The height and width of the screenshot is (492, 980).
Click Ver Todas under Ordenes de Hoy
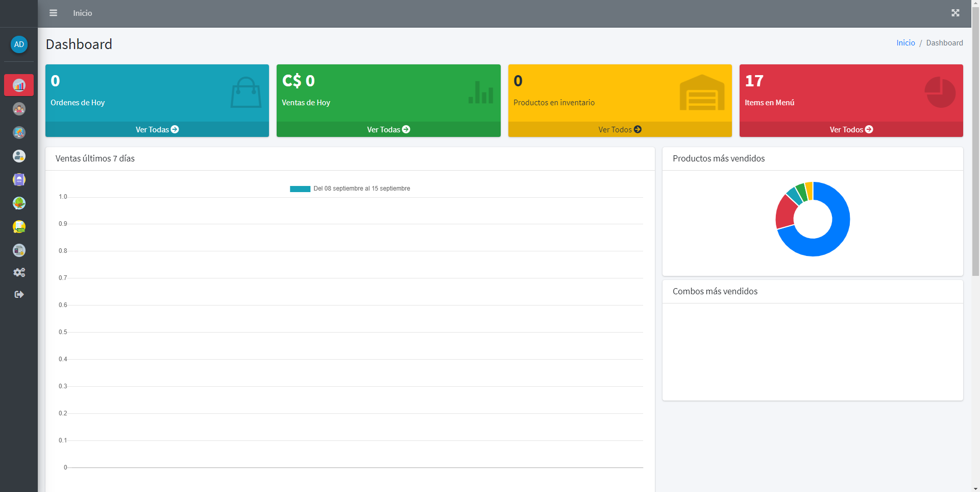coord(157,129)
